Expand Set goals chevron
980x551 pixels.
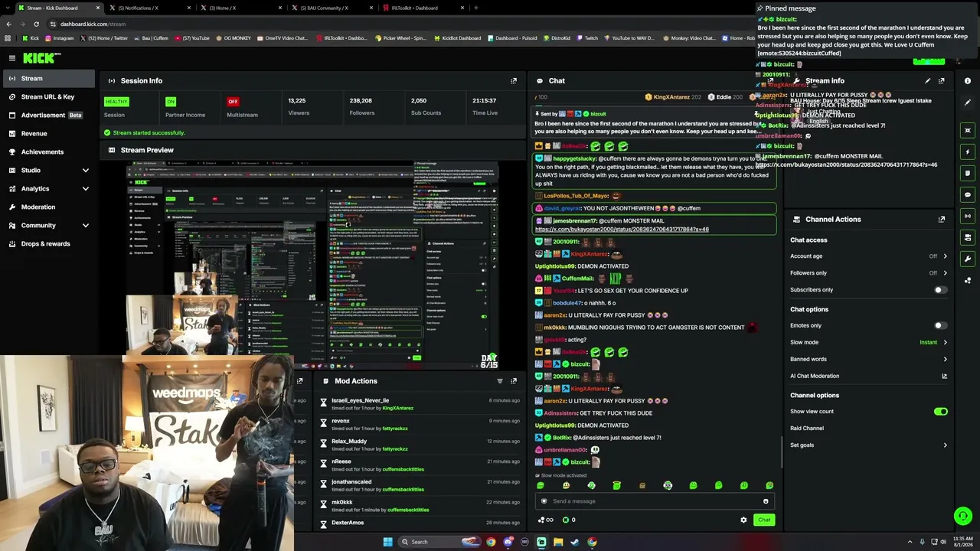945,445
